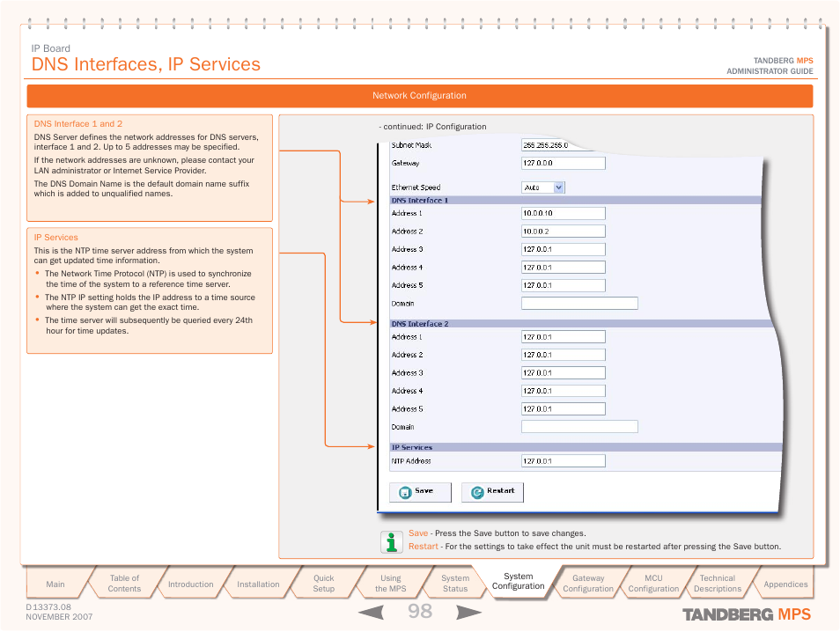Viewport: 840px width, 632px height.
Task: Open the System Status tab
Action: click(x=455, y=584)
